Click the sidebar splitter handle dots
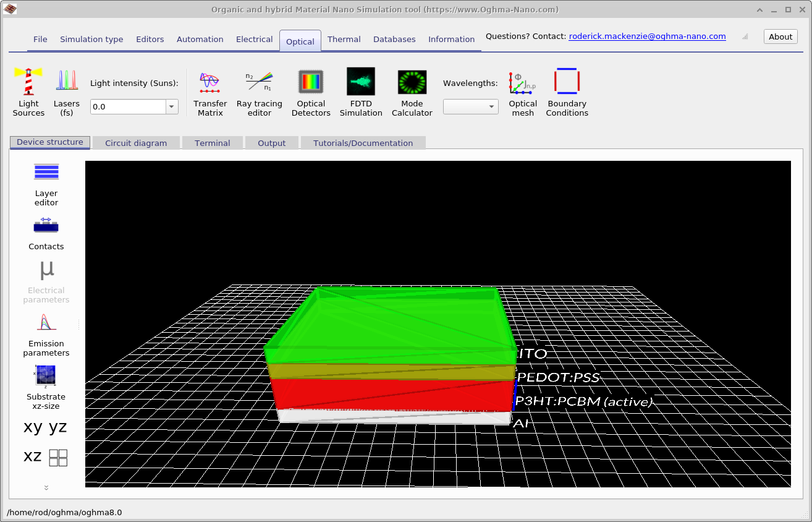The height and width of the screenshot is (522, 812). [x=78, y=325]
